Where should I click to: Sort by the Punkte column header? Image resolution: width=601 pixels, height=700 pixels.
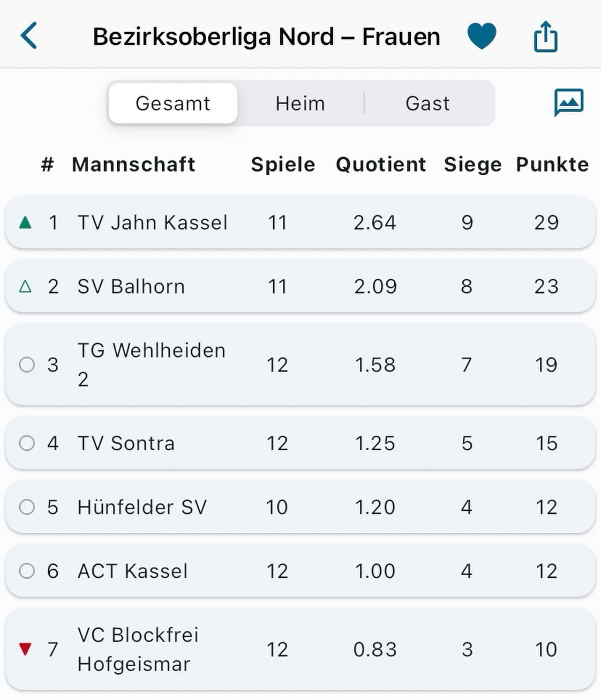tap(552, 165)
